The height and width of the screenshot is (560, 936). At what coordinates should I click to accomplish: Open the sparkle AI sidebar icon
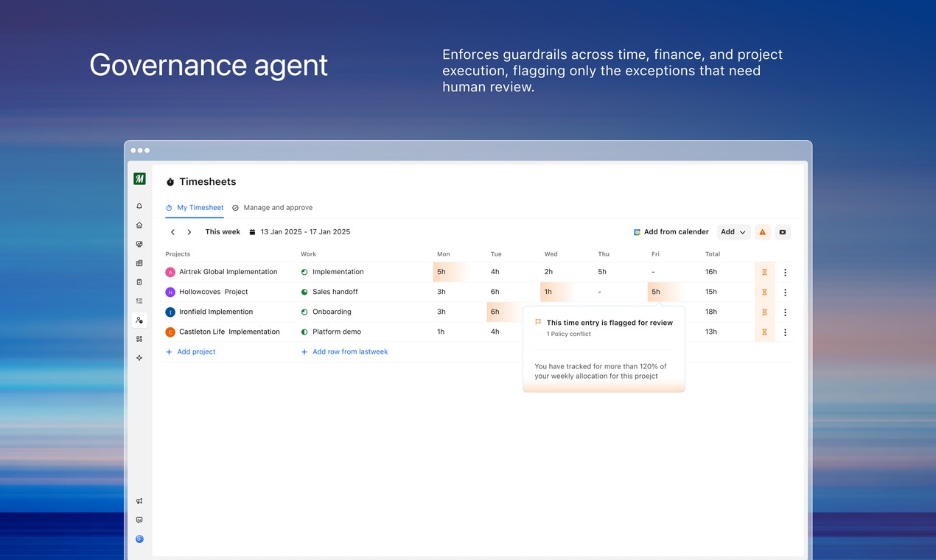(x=139, y=358)
